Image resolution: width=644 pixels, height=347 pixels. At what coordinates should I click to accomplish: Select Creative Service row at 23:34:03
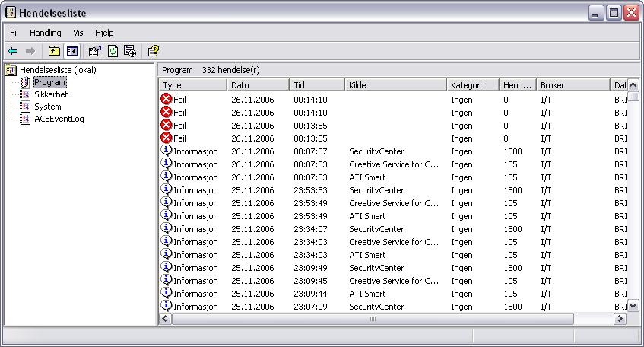tap(393, 242)
